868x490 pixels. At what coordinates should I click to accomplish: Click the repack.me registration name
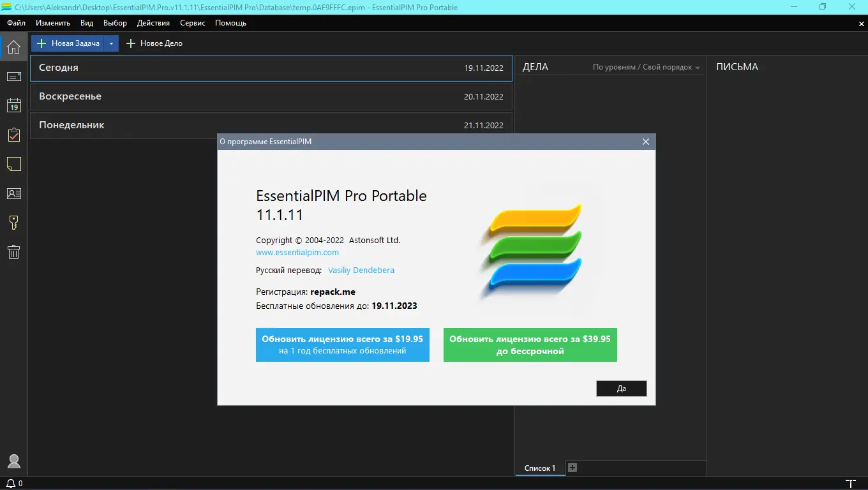[x=333, y=292]
